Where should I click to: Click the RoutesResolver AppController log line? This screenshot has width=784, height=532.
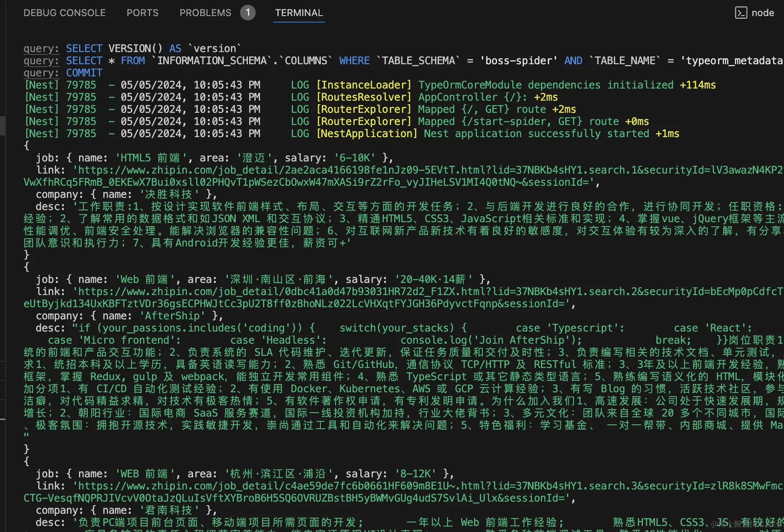pos(291,97)
